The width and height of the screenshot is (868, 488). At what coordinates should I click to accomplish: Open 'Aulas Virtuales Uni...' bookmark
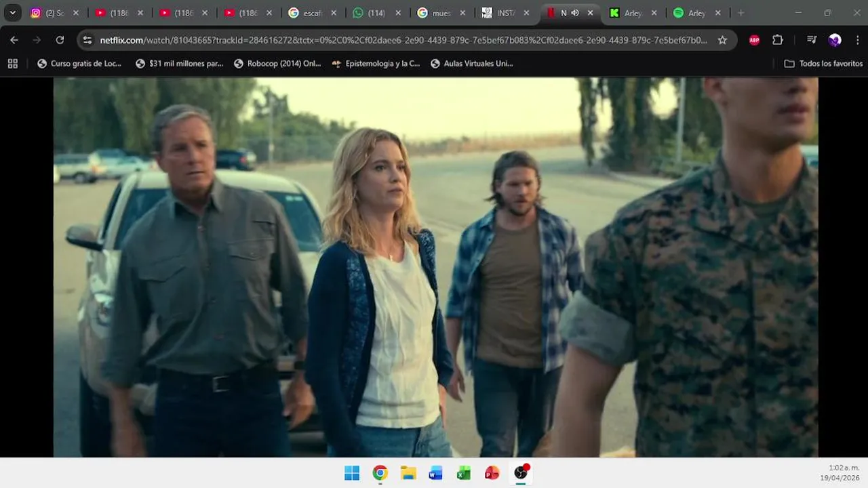click(x=471, y=64)
